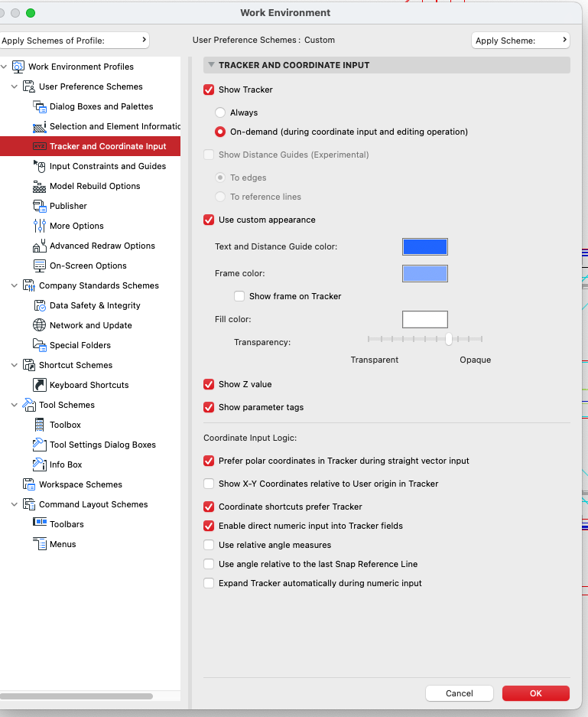Collapse the Tracker and Coordinate Input section
Image resolution: width=588 pixels, height=717 pixels.
[x=212, y=65]
